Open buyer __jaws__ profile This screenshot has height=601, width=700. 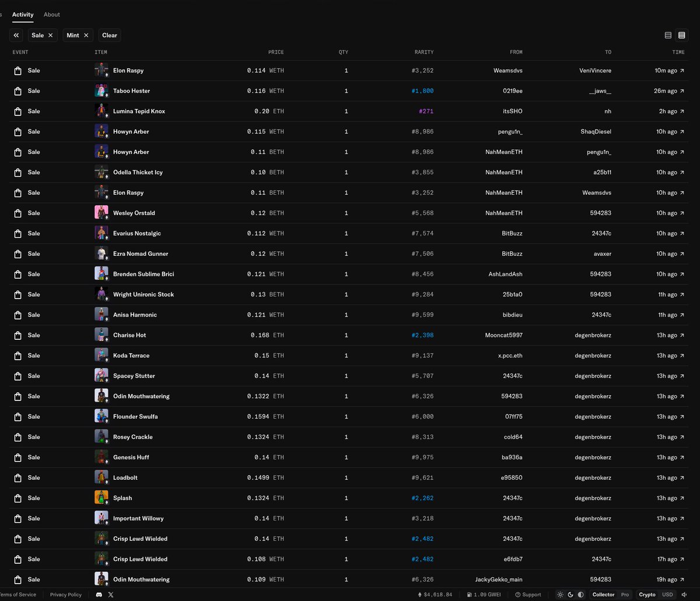click(600, 91)
